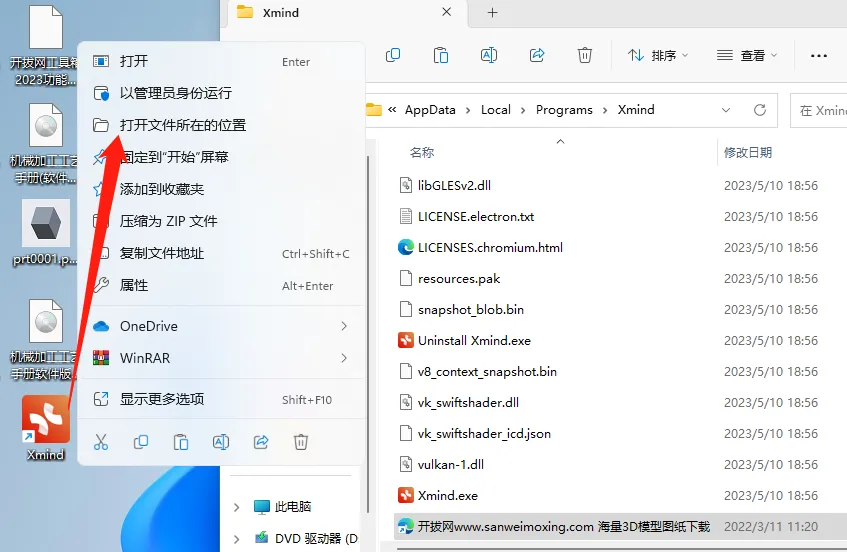Screen dimensions: 847x552
Task: Expand the 此电脑 tree node
Action: [x=236, y=507]
